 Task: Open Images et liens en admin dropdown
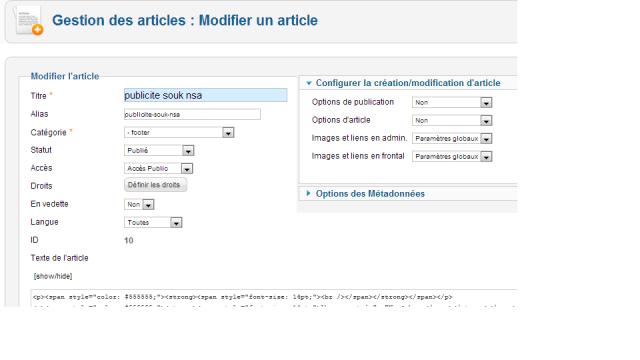[452, 138]
